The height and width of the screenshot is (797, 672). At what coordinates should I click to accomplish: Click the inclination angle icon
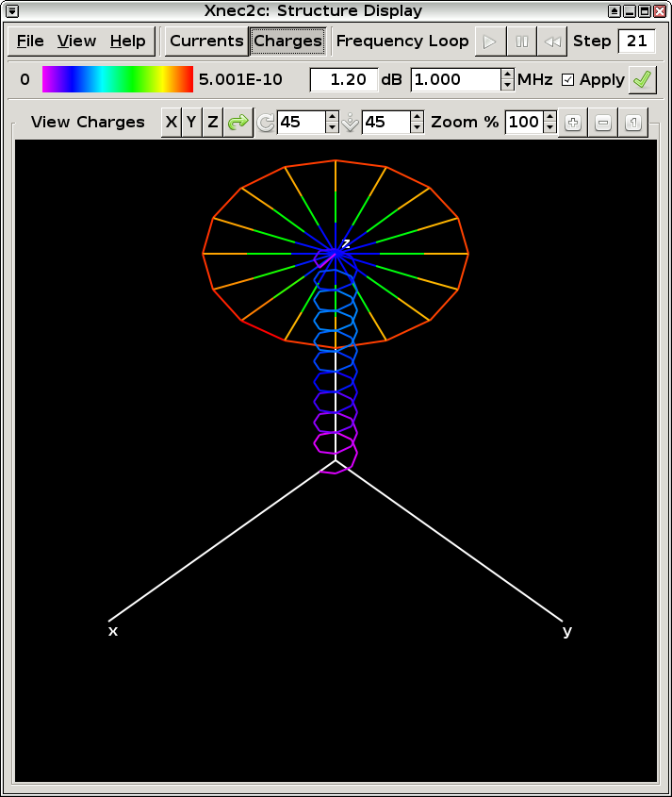pyautogui.click(x=350, y=123)
